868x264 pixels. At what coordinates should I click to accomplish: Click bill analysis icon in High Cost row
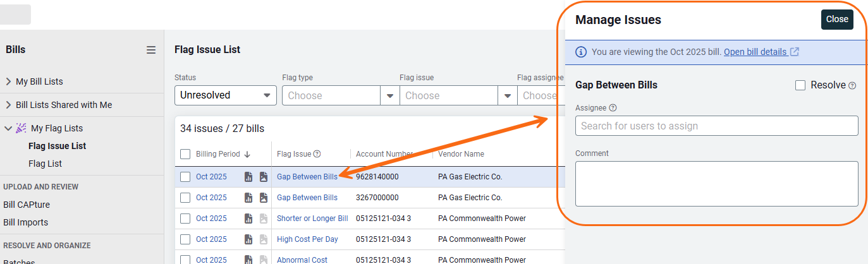[x=249, y=239]
